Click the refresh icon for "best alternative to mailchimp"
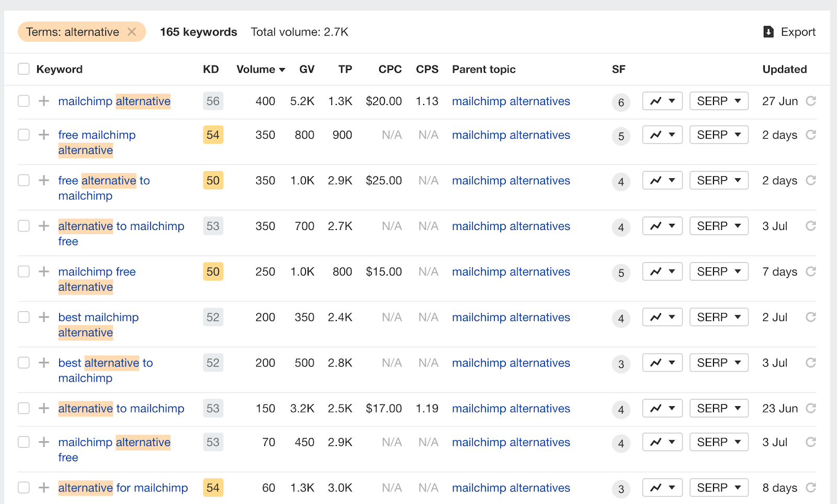Screen dimensions: 837x504 coord(811,362)
